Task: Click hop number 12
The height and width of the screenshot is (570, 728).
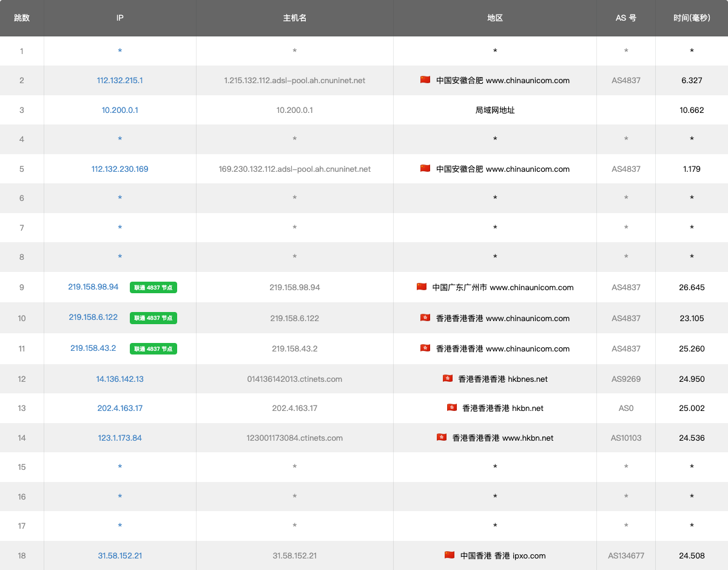Action: click(22, 379)
